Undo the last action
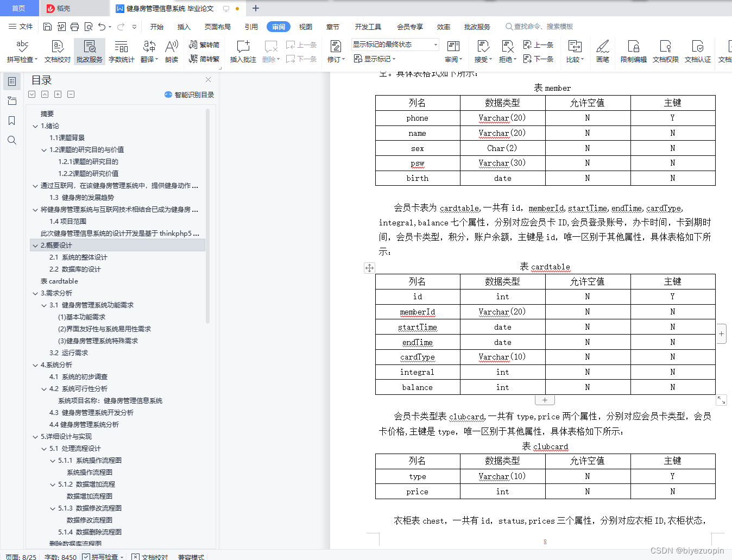 102,27
